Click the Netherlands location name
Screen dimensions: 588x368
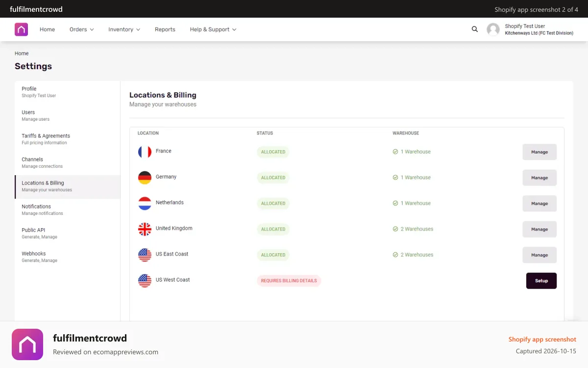coord(170,203)
